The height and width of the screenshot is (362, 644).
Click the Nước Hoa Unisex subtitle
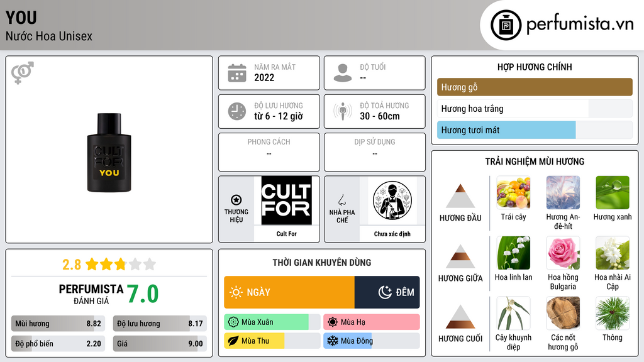click(x=49, y=36)
